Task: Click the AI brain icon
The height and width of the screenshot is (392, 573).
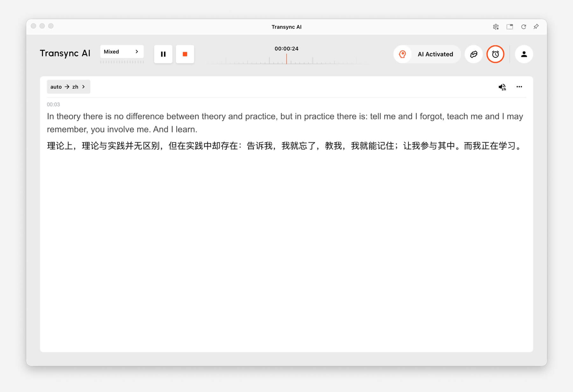Action: click(402, 54)
